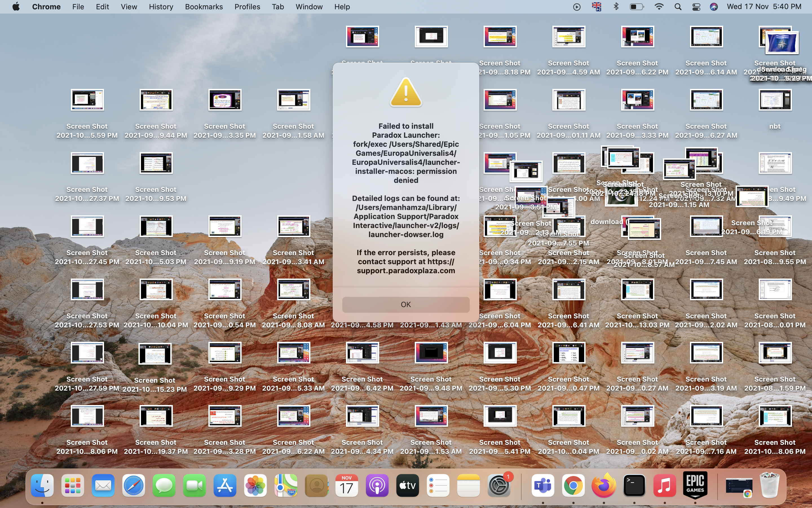Open Photos from the Dock

(x=255, y=485)
